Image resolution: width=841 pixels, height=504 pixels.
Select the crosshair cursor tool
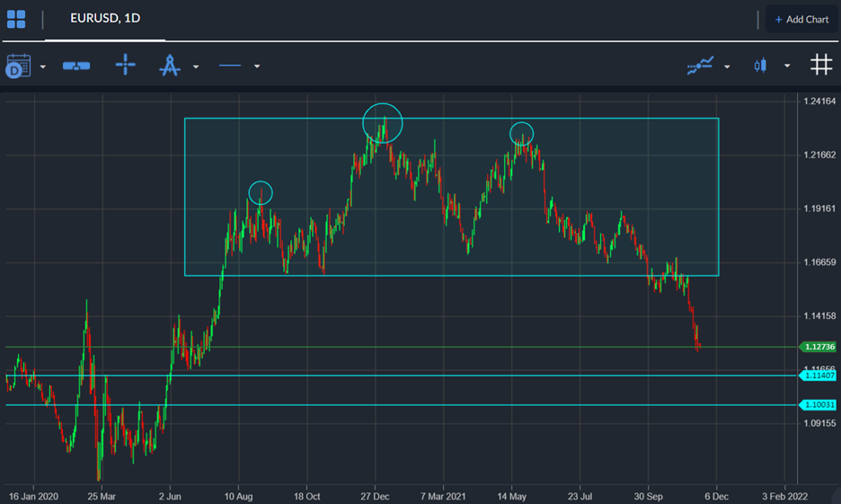126,65
